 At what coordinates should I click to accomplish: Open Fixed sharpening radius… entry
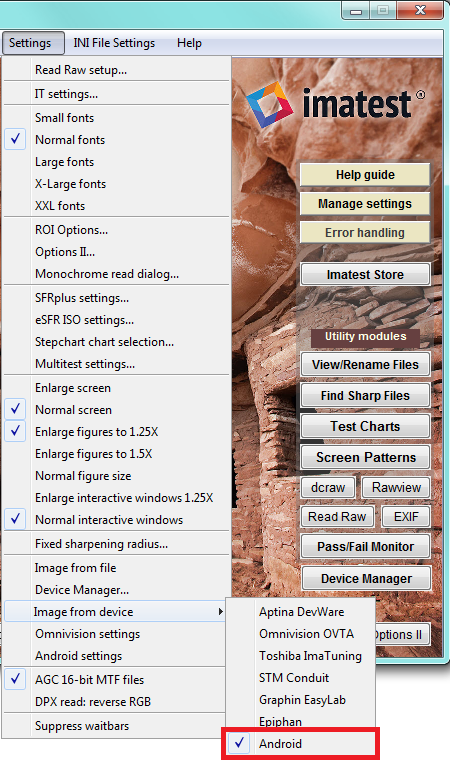(x=117, y=543)
